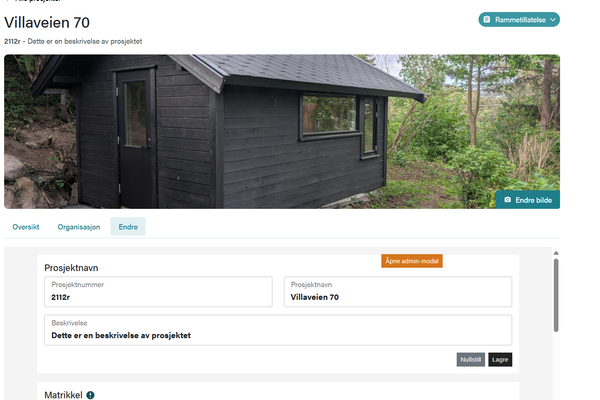Click the document icon in Rammetillatelse button
The height and width of the screenshot is (400, 600).
(x=486, y=20)
